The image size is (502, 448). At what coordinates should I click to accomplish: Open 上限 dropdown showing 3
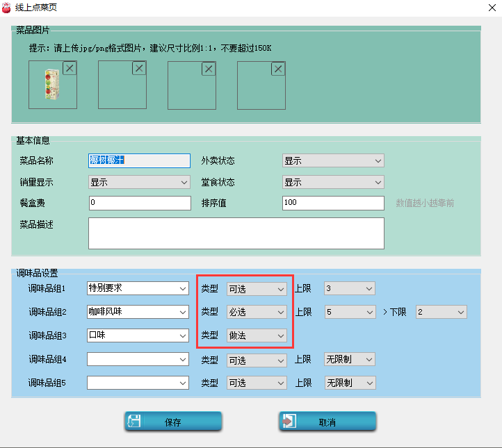click(x=350, y=288)
